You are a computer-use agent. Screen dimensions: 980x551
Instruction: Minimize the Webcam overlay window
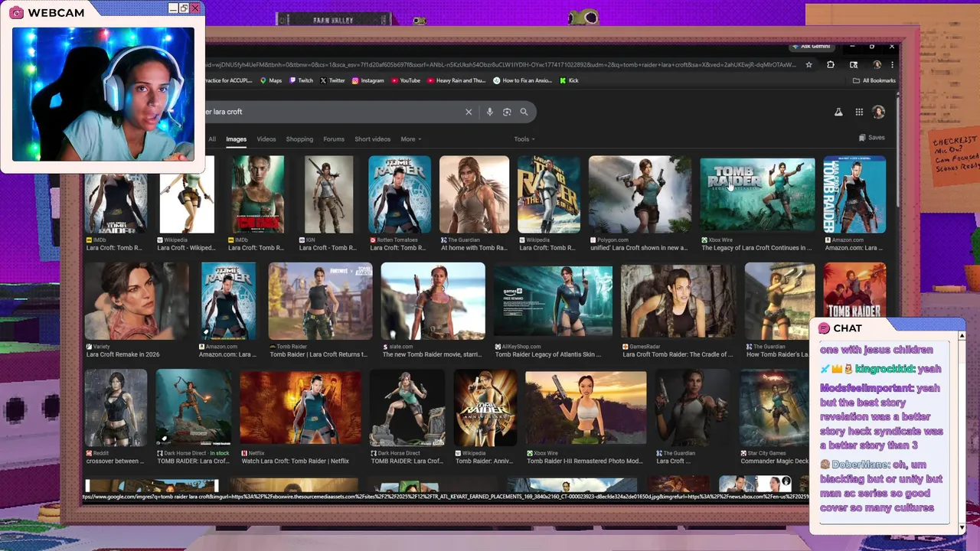point(173,8)
